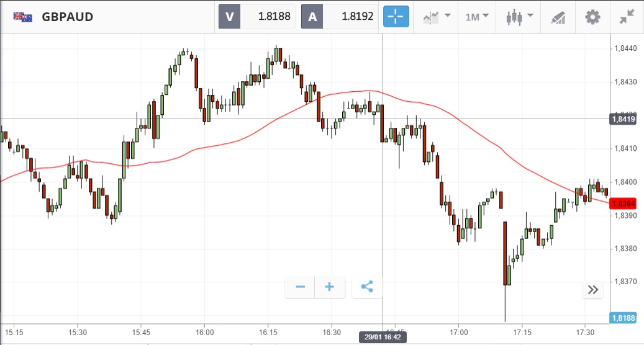The width and height of the screenshot is (644, 345).
Task: Share the chart using the share icon
Action: [367, 287]
